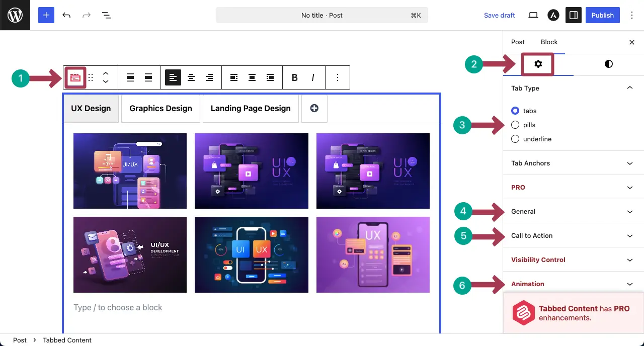The width and height of the screenshot is (644, 346).
Task: Select the wide width alignment icon
Action: click(130, 78)
